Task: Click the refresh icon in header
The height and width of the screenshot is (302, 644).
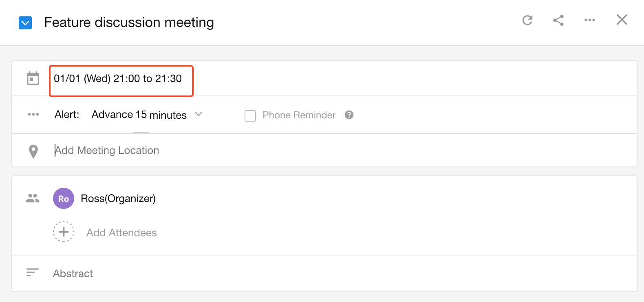Action: pyautogui.click(x=527, y=20)
